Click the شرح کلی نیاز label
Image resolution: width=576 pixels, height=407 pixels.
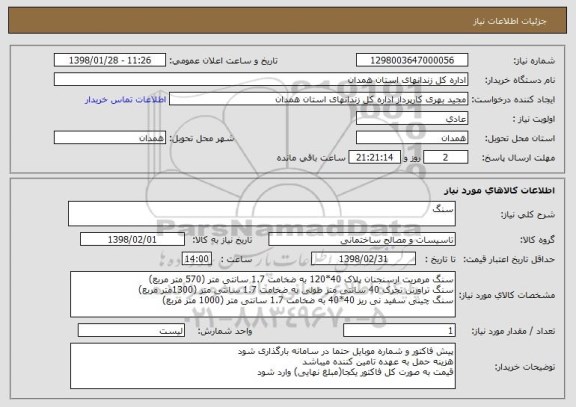coord(528,215)
